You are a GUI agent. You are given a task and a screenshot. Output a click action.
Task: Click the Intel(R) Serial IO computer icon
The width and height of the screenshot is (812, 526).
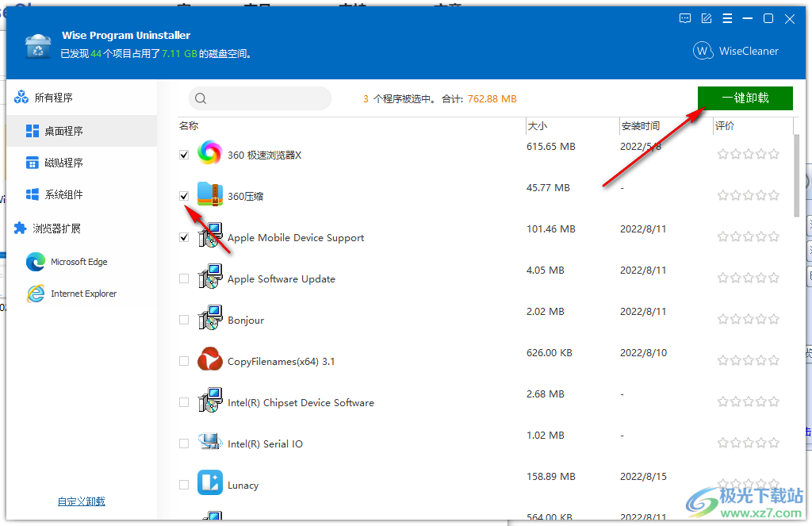click(209, 442)
